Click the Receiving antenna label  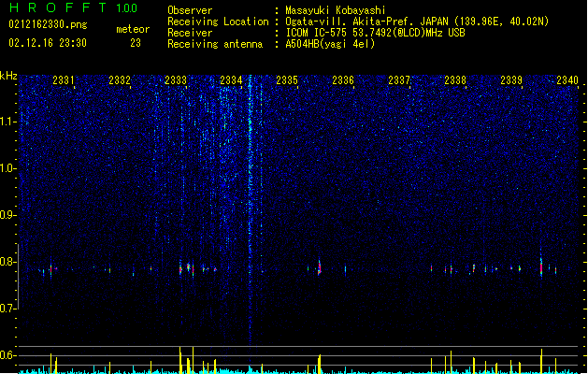point(215,44)
